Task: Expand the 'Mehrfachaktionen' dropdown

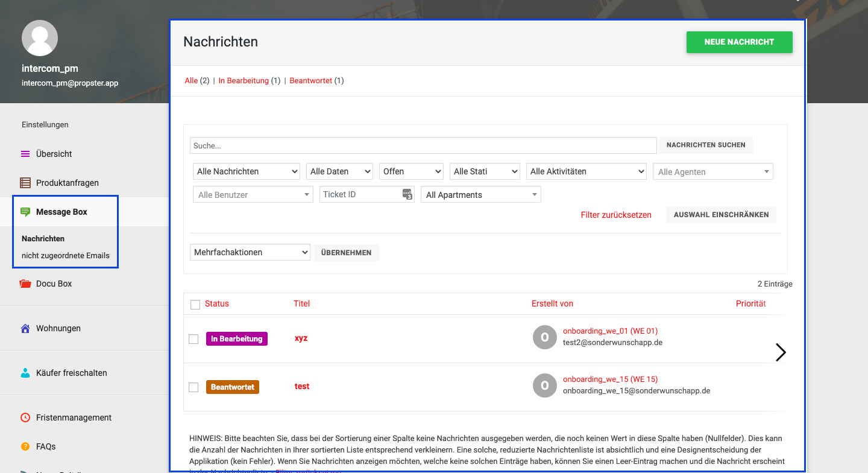Action: [x=250, y=252]
